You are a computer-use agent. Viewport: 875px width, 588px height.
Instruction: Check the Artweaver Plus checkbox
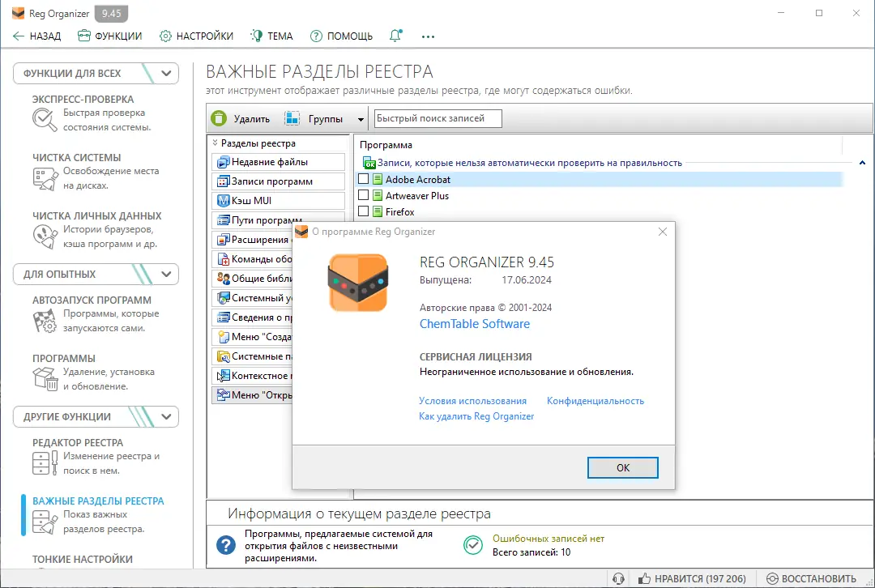coord(363,195)
